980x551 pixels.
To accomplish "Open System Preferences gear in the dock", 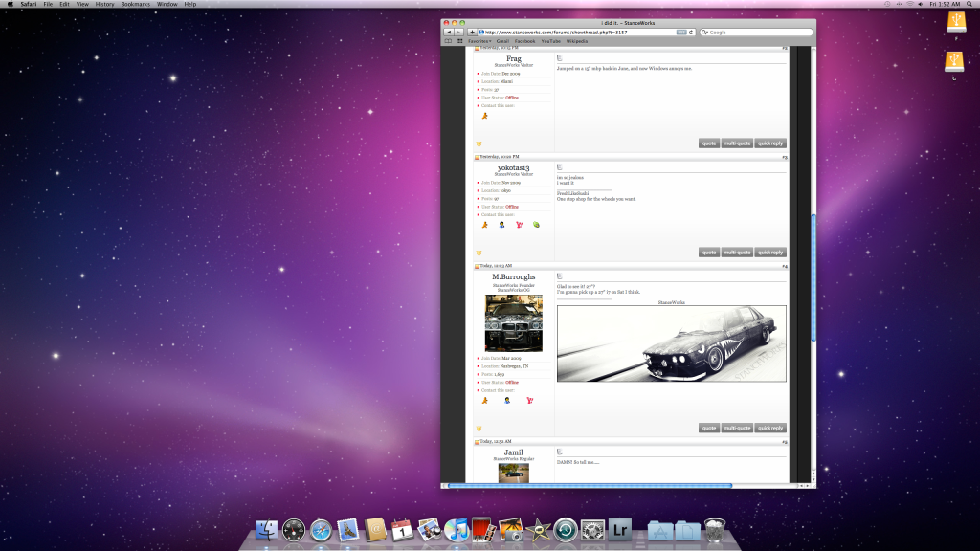I will tap(592, 530).
